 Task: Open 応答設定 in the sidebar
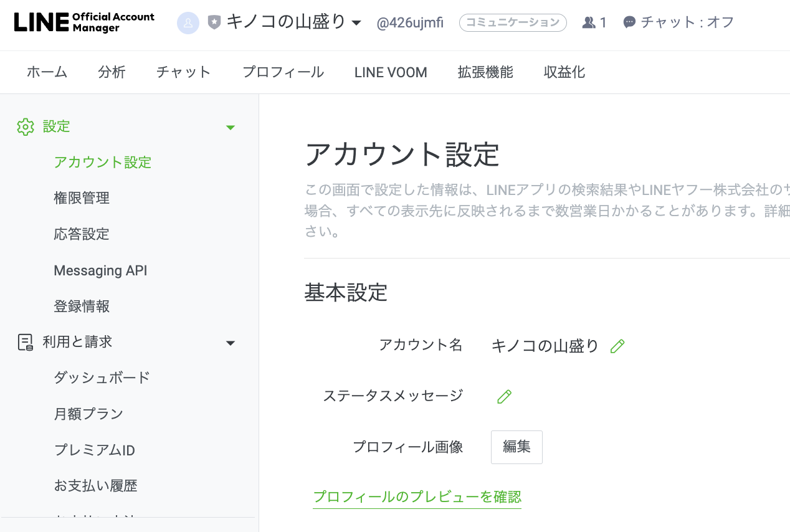point(82,234)
